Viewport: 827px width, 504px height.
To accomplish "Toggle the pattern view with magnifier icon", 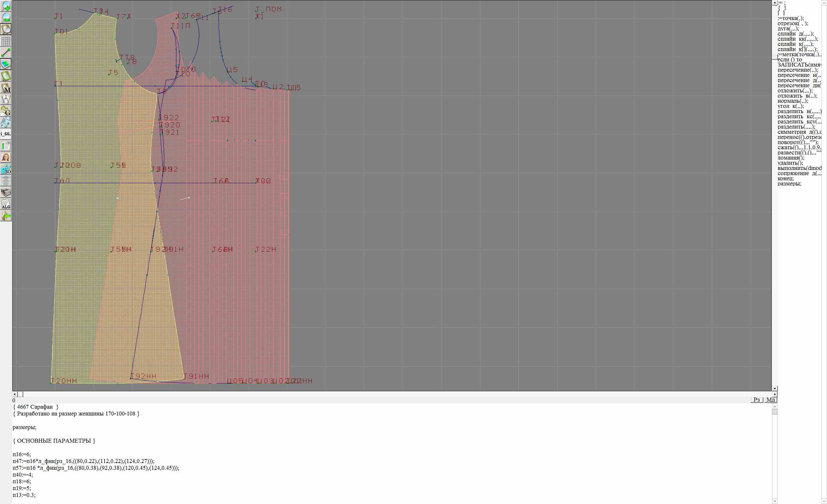I will click(x=6, y=29).
